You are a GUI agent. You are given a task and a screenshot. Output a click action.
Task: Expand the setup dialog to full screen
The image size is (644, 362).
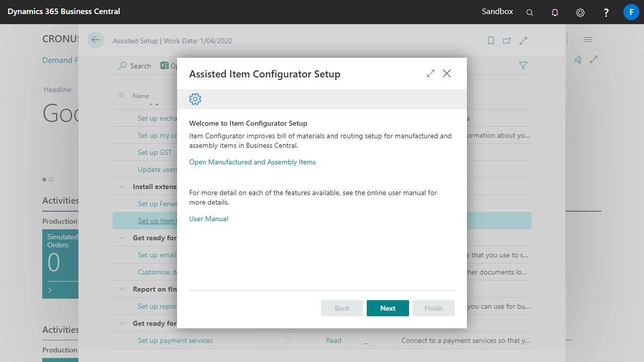[x=431, y=73]
